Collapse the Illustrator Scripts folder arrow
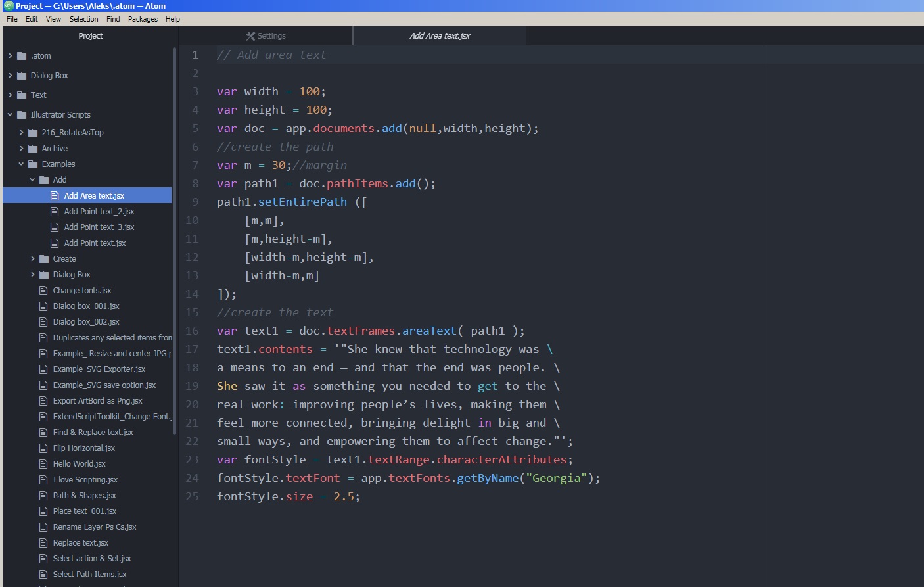Screen dimensions: 924x587 pyautogui.click(x=11, y=115)
